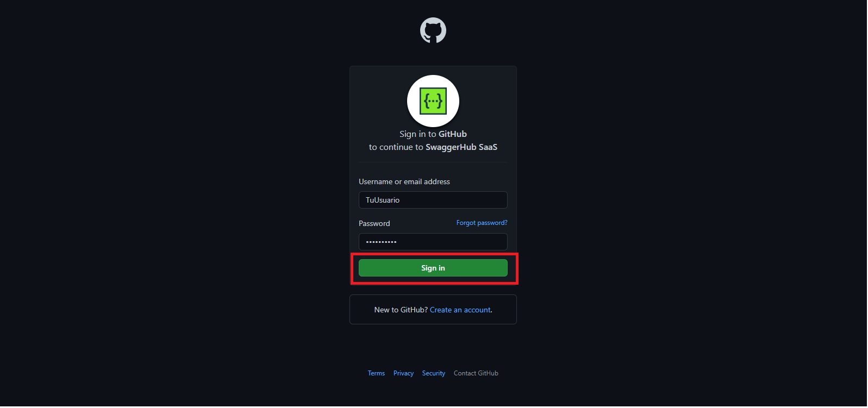Click the green Sign in button
The image size is (868, 408).
pos(433,268)
